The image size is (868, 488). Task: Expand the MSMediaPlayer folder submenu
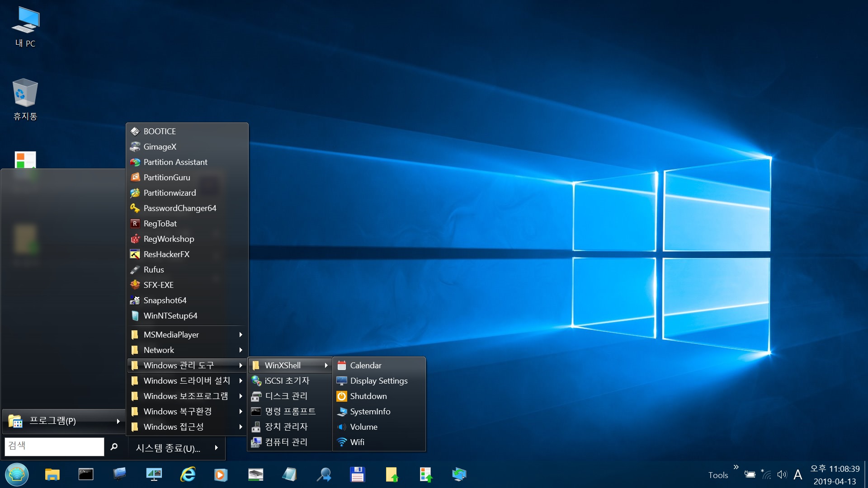187,334
